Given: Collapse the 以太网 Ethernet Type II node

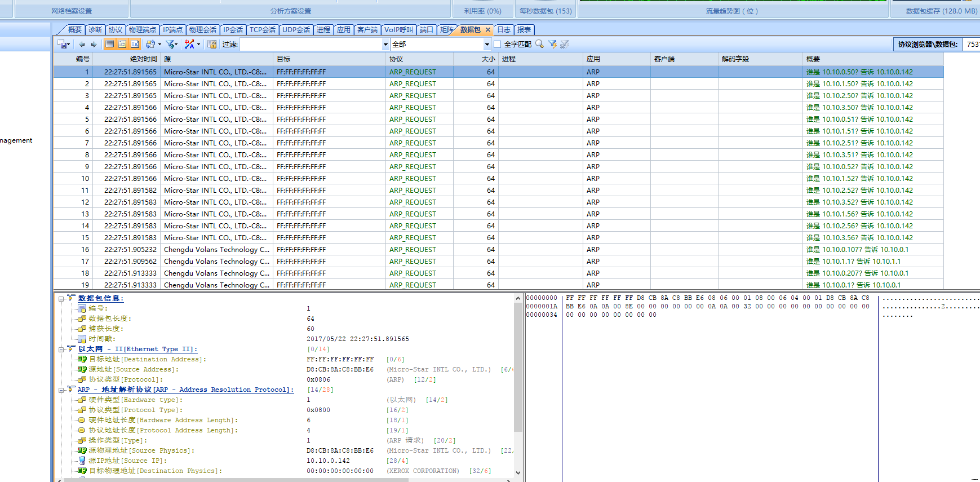Looking at the screenshot, I should tap(61, 350).
